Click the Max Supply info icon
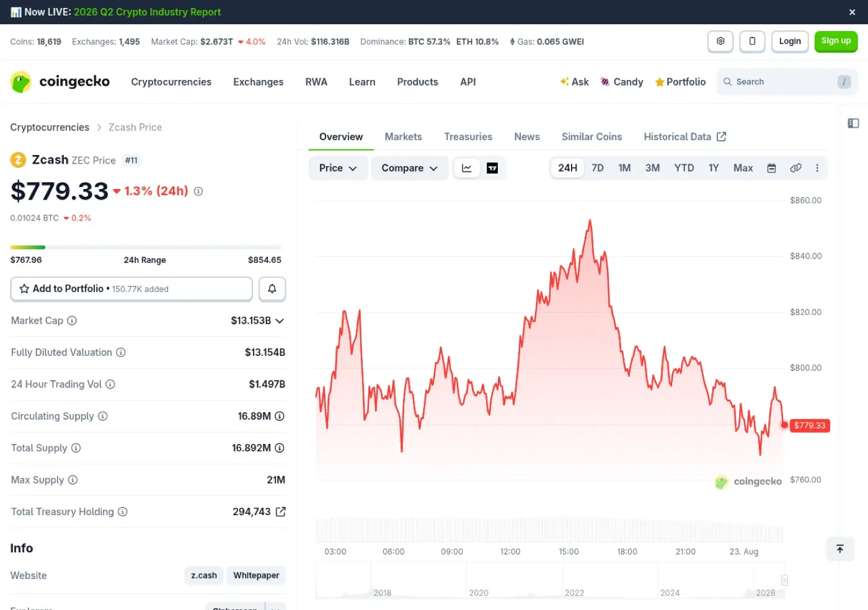This screenshot has width=868, height=610. pos(73,480)
